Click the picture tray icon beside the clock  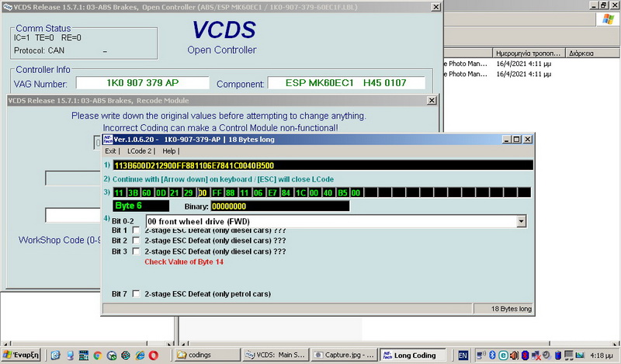pyautogui.click(x=580, y=355)
